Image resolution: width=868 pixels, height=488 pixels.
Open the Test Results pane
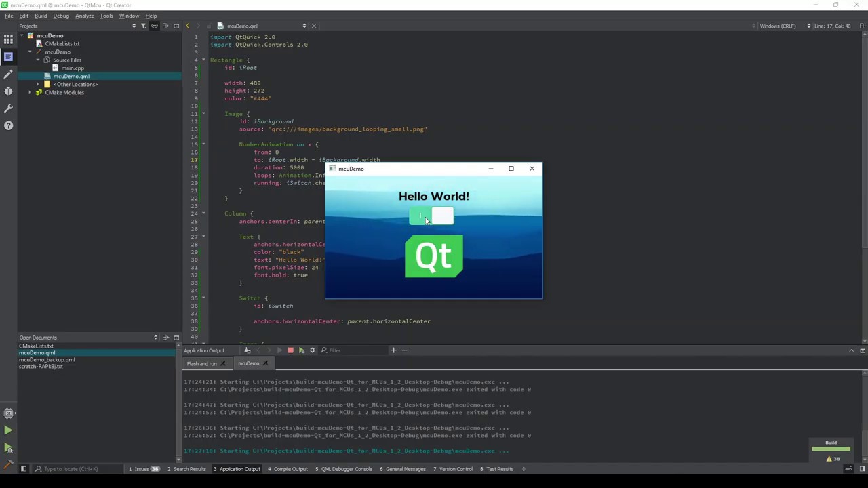click(x=496, y=469)
